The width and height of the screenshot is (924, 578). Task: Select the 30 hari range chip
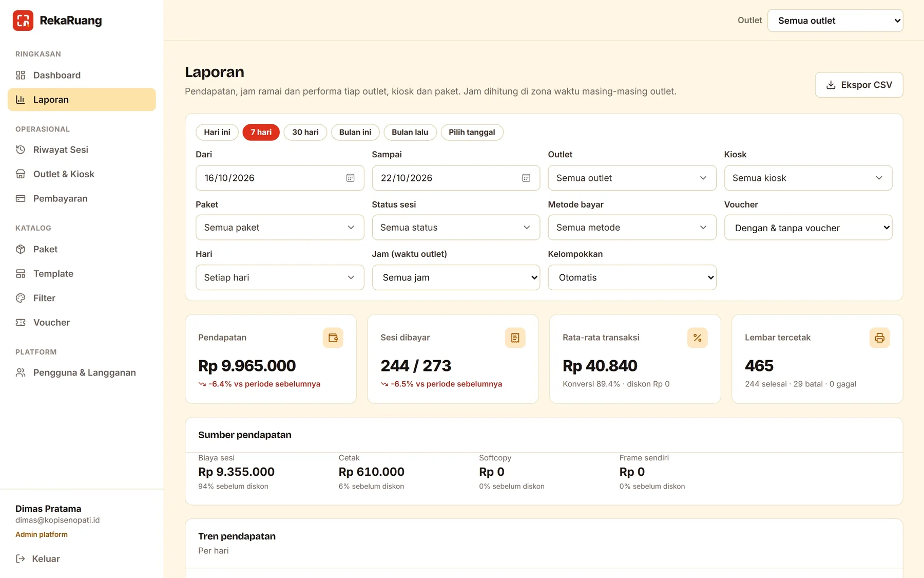click(x=305, y=132)
